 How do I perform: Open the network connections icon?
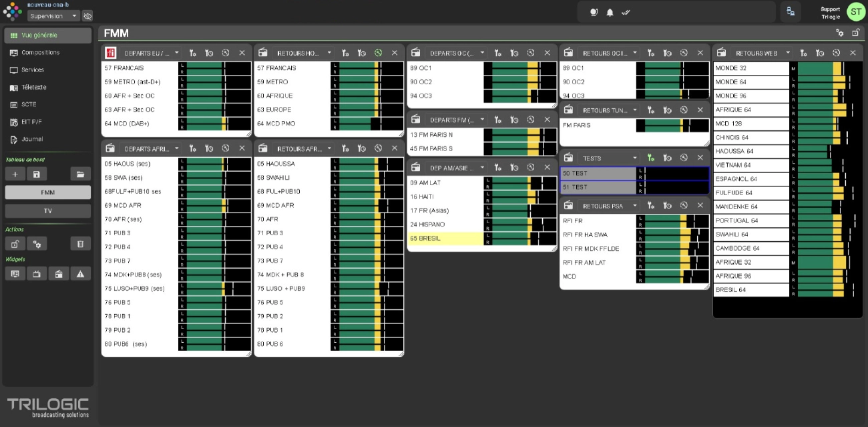point(791,11)
